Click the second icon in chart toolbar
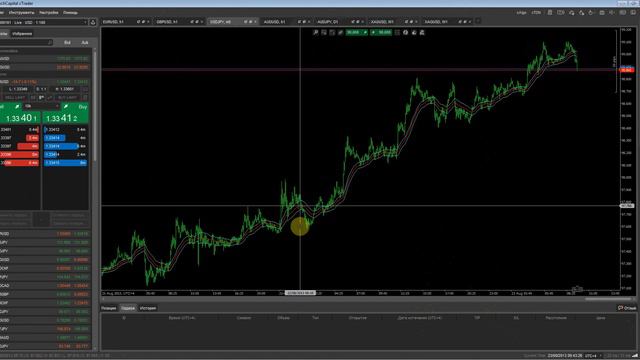The height and width of the screenshot is (360, 640). point(324,32)
